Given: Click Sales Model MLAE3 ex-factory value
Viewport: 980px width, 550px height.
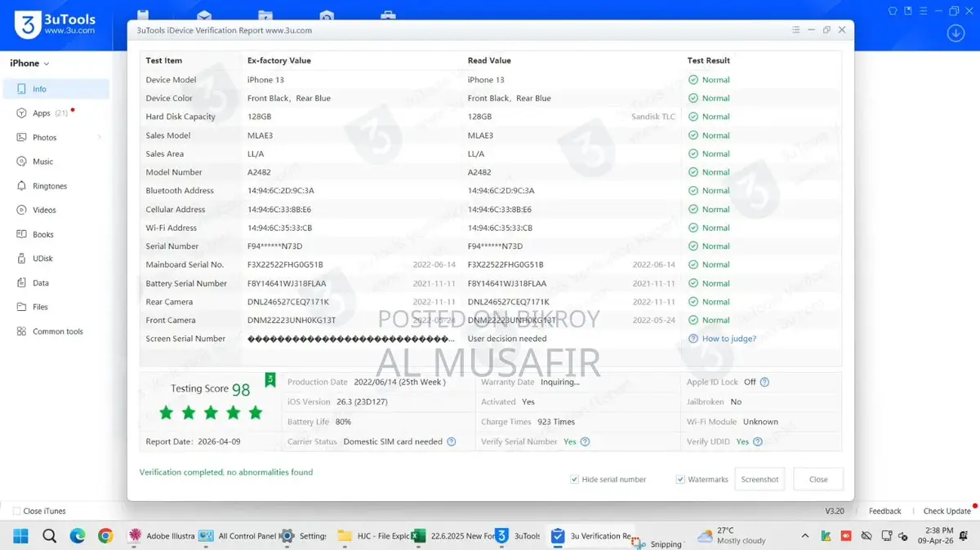Looking at the screenshot, I should pyautogui.click(x=260, y=135).
